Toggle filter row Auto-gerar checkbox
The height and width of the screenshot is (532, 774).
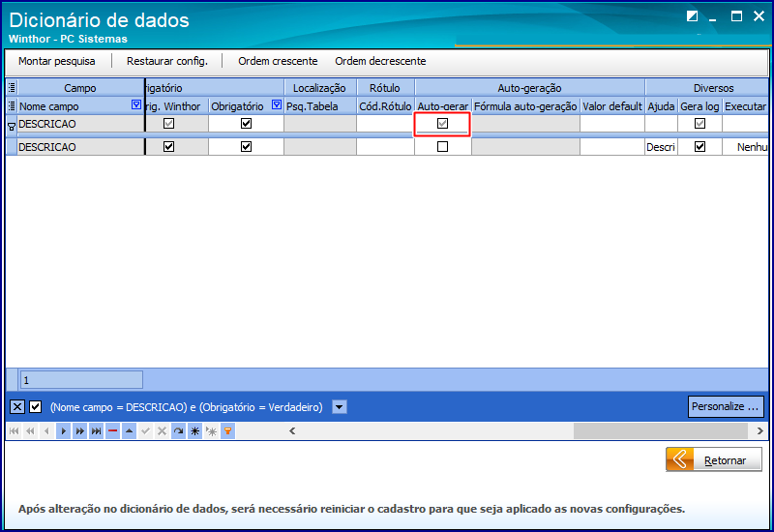tap(443, 124)
